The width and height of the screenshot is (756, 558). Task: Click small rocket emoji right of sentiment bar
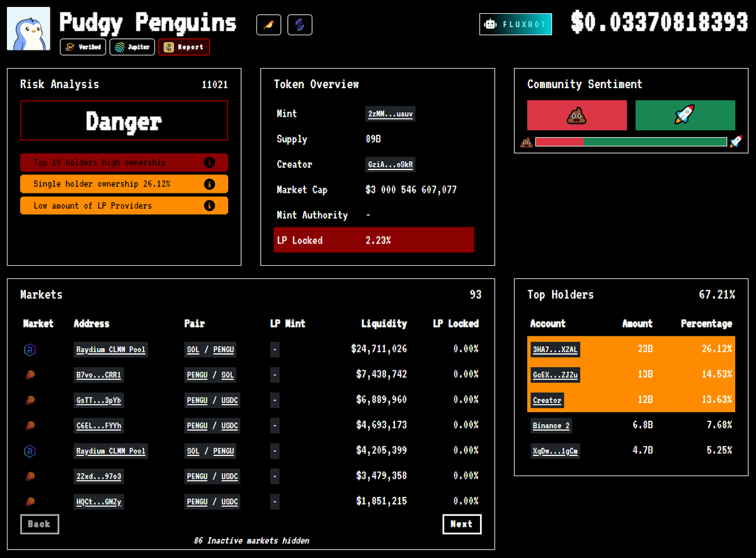[x=736, y=142]
